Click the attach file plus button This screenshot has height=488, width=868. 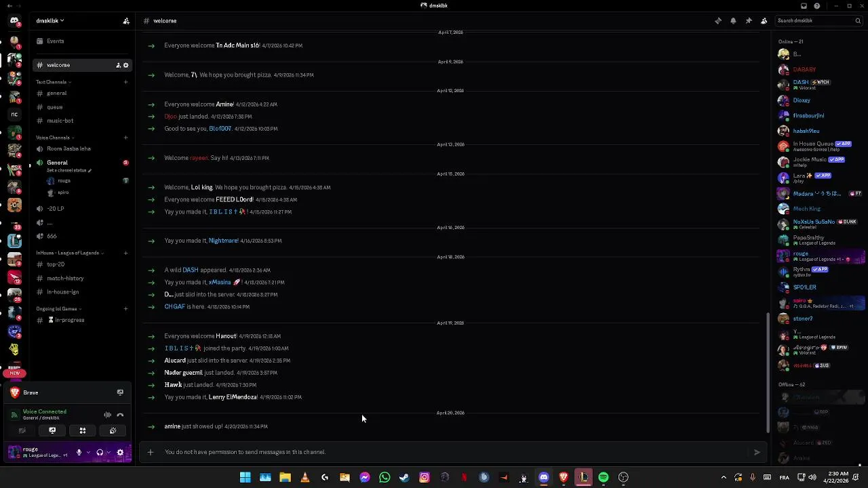(x=151, y=452)
